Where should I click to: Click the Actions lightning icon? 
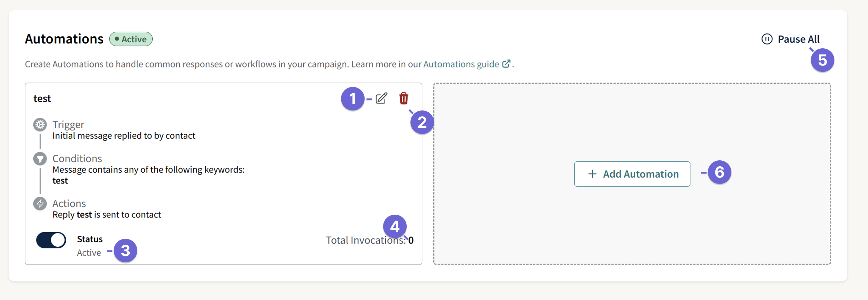pos(40,204)
